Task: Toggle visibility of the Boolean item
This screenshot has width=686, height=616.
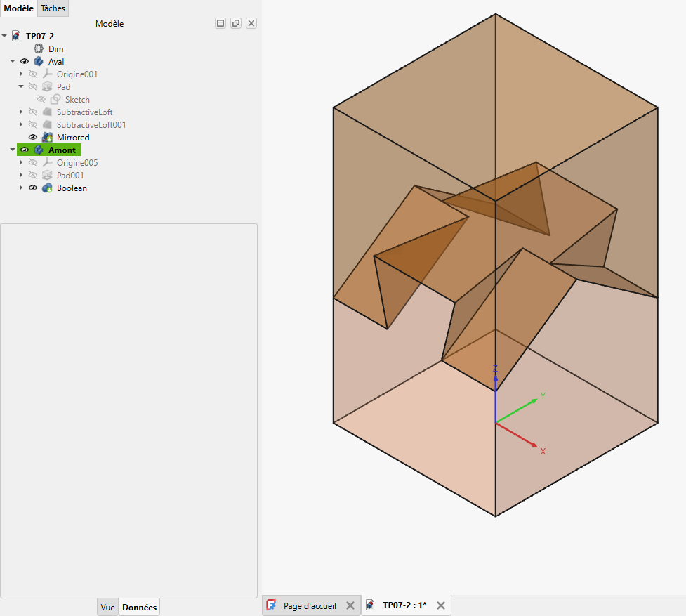Action: click(x=33, y=188)
